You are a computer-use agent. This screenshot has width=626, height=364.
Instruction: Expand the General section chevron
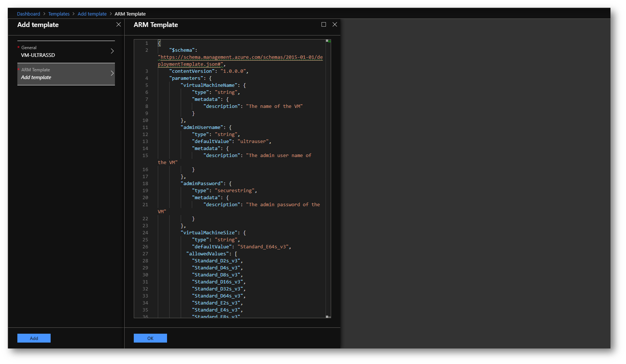[x=112, y=51]
